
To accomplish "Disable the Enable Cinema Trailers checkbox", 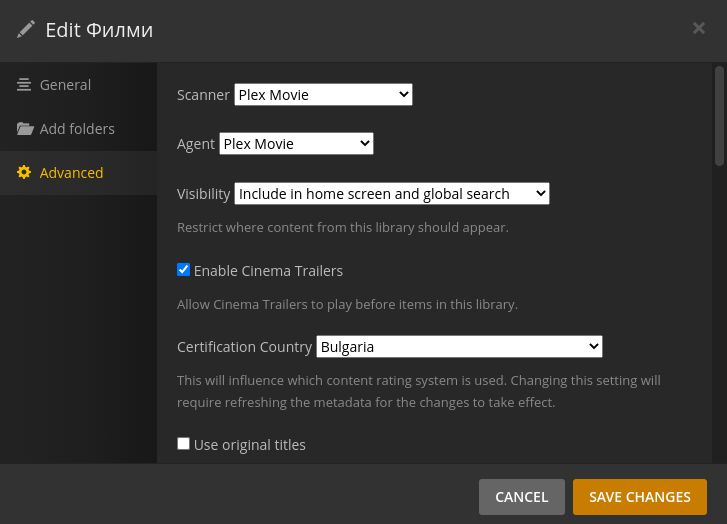I will tap(183, 270).
